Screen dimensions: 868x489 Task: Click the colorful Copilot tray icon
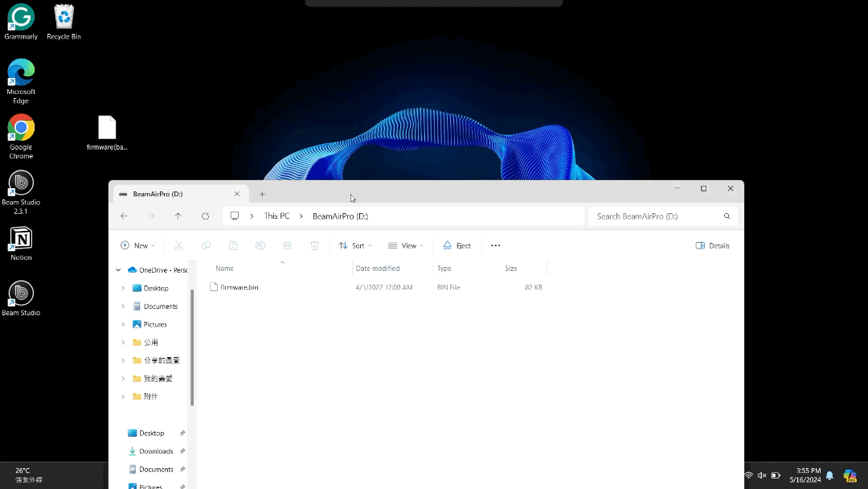(x=850, y=475)
